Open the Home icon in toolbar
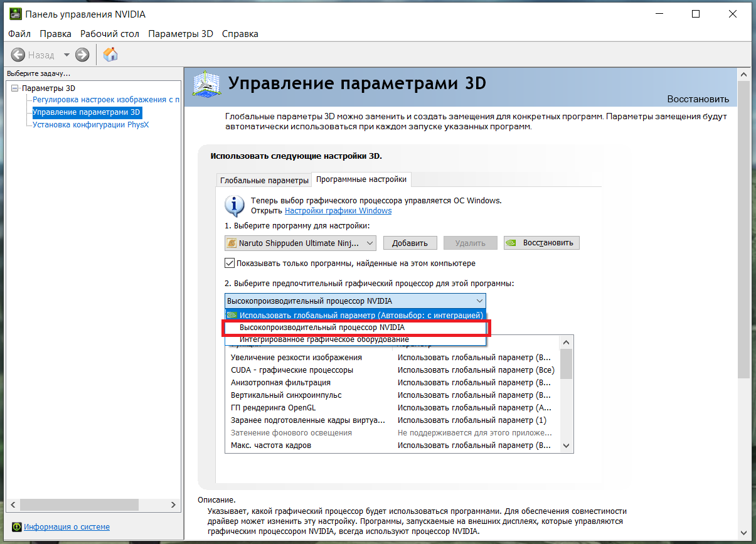756x544 pixels. tap(110, 55)
